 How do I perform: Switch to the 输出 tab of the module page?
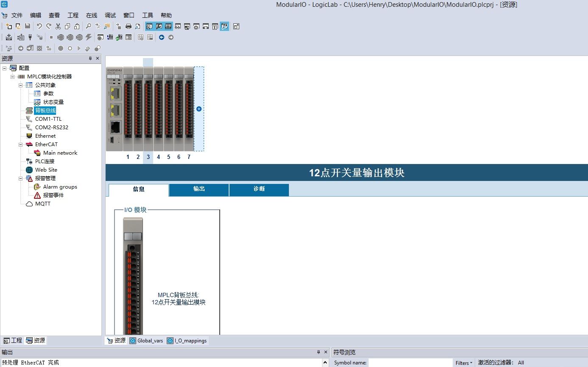coord(199,190)
